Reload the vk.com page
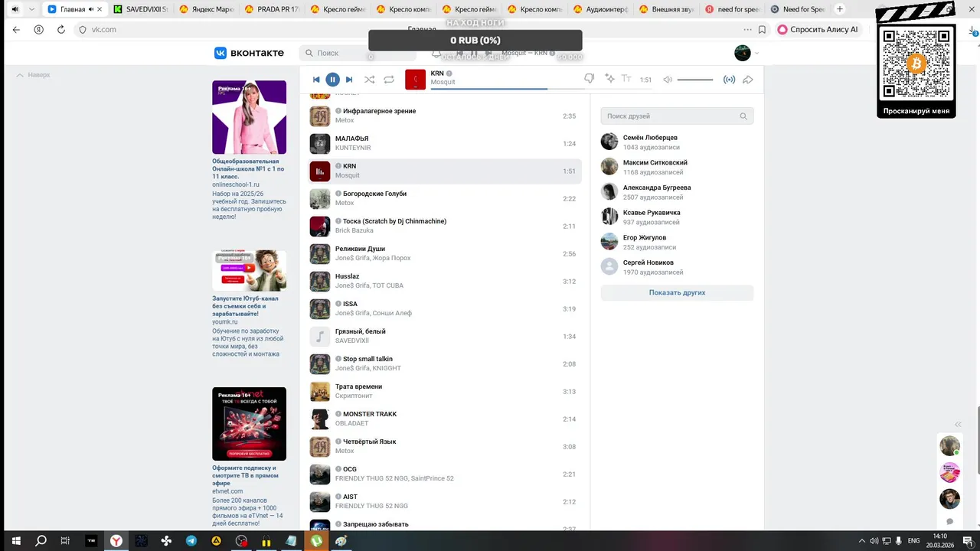This screenshot has height=551, width=980. tap(60, 30)
